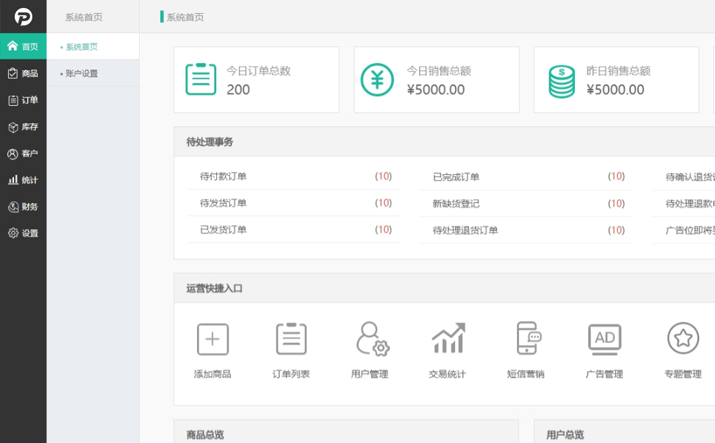This screenshot has height=443, width=715.
Task: Click the 待付款订单 pending item
Action: 223,177
